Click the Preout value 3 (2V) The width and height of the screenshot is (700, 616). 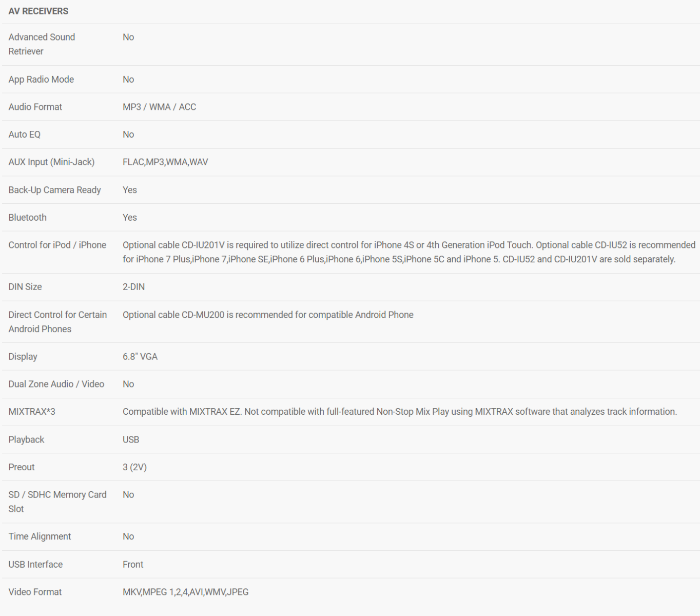point(134,467)
